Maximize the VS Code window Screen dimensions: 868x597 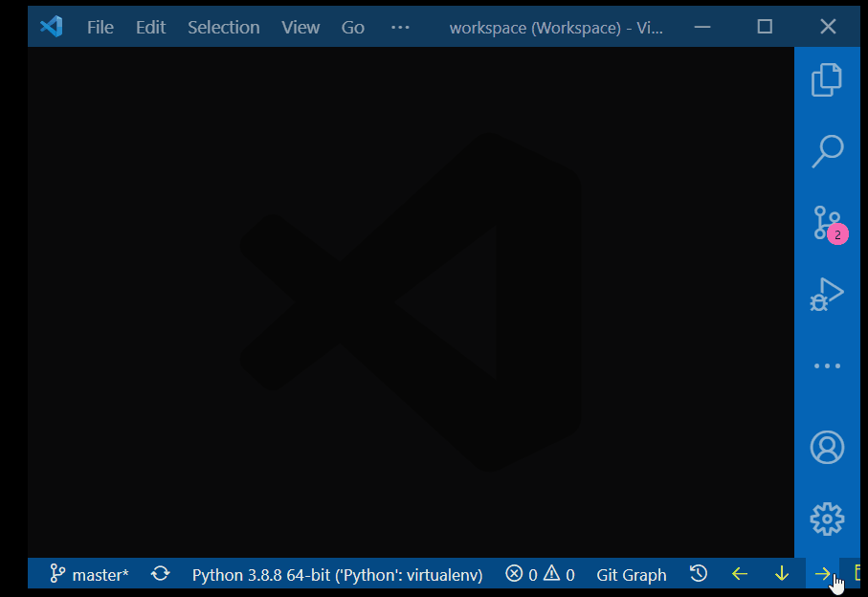tap(765, 27)
